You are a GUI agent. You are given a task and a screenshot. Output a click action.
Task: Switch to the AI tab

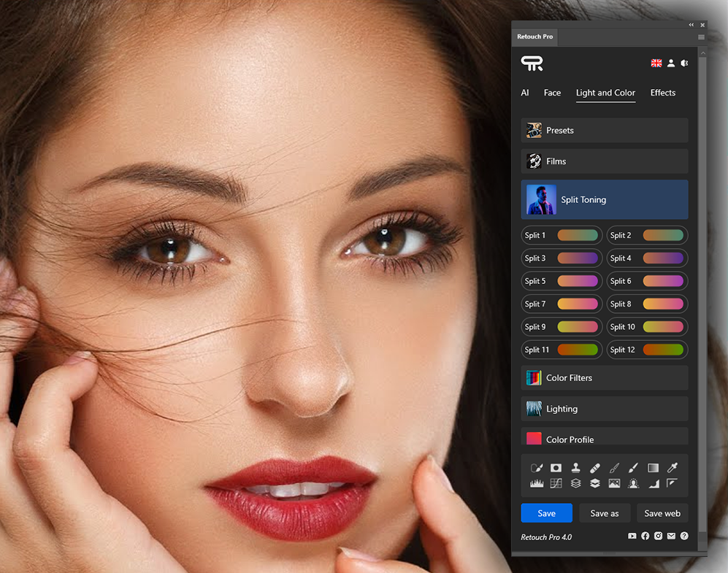point(525,93)
